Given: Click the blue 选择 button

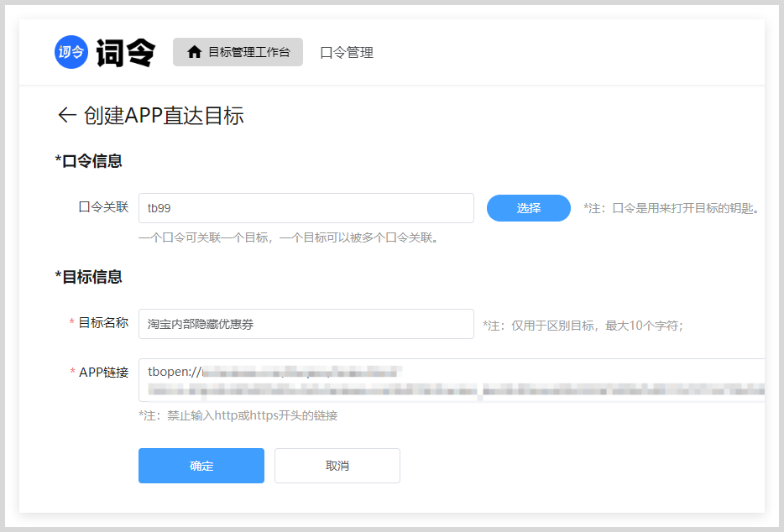Looking at the screenshot, I should pyautogui.click(x=529, y=208).
